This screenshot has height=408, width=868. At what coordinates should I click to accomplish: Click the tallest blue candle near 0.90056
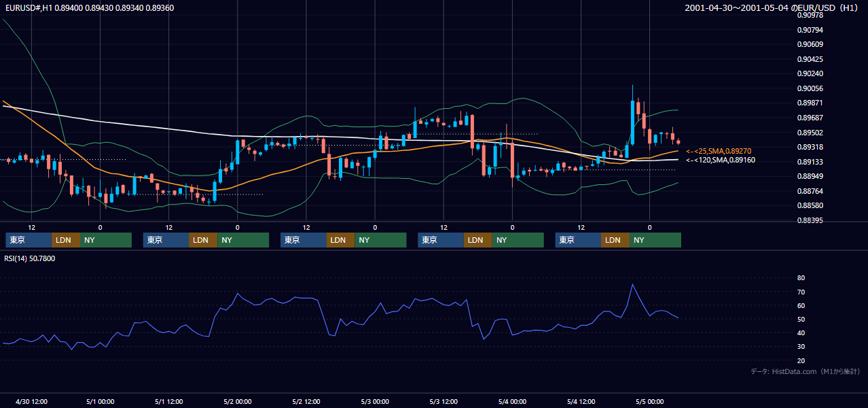[x=632, y=115]
